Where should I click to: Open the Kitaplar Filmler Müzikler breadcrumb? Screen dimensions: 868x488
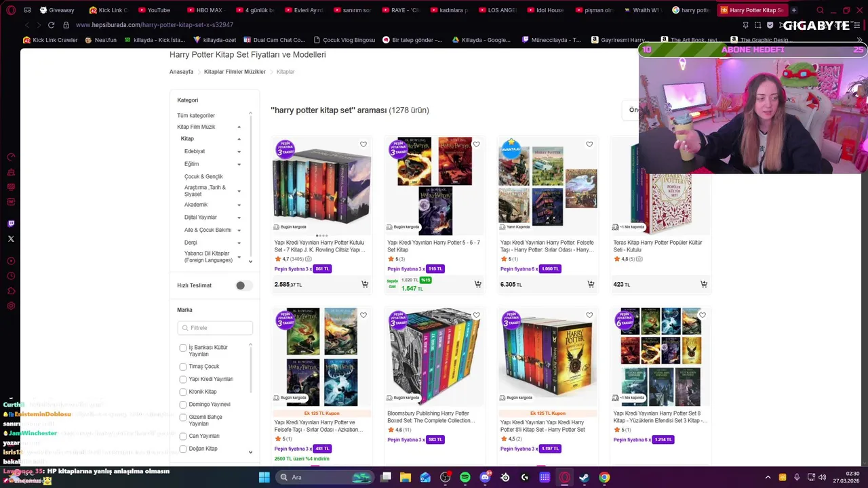(235, 72)
